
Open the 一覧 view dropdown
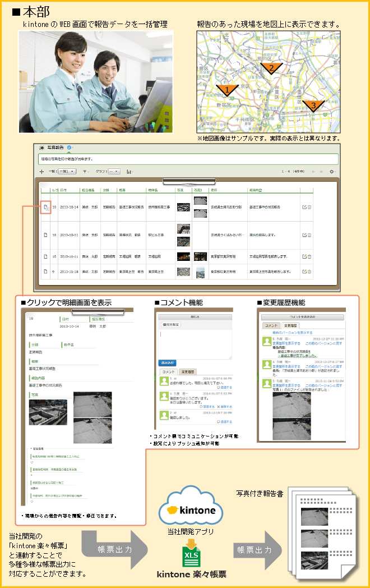coord(67,171)
